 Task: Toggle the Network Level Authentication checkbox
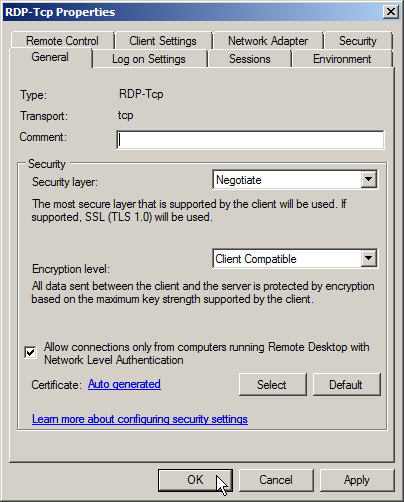[x=30, y=352]
